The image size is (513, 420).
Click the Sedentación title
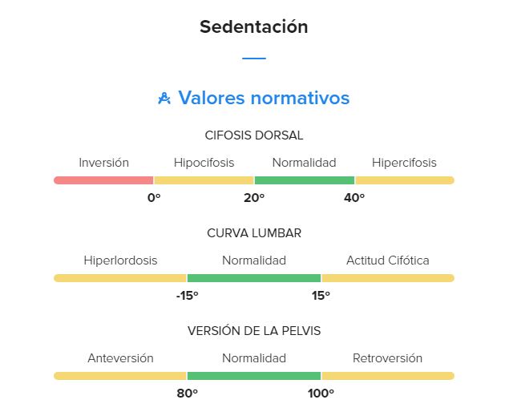point(254,26)
